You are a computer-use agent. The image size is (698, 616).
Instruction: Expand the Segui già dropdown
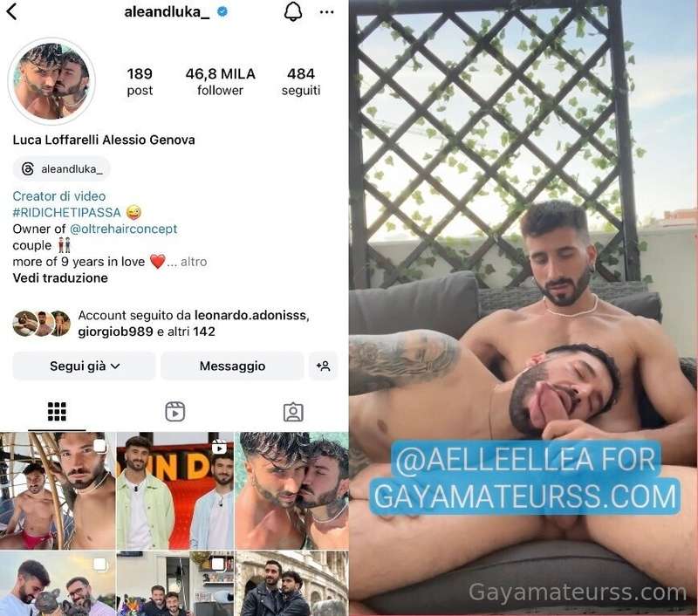84,366
